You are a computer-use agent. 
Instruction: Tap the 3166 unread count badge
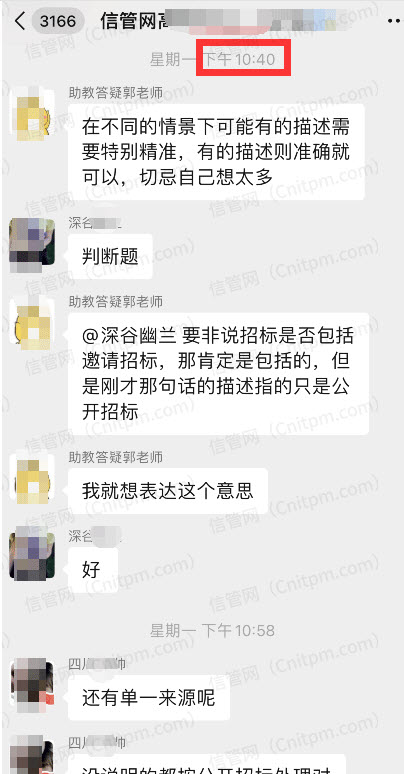(58, 21)
